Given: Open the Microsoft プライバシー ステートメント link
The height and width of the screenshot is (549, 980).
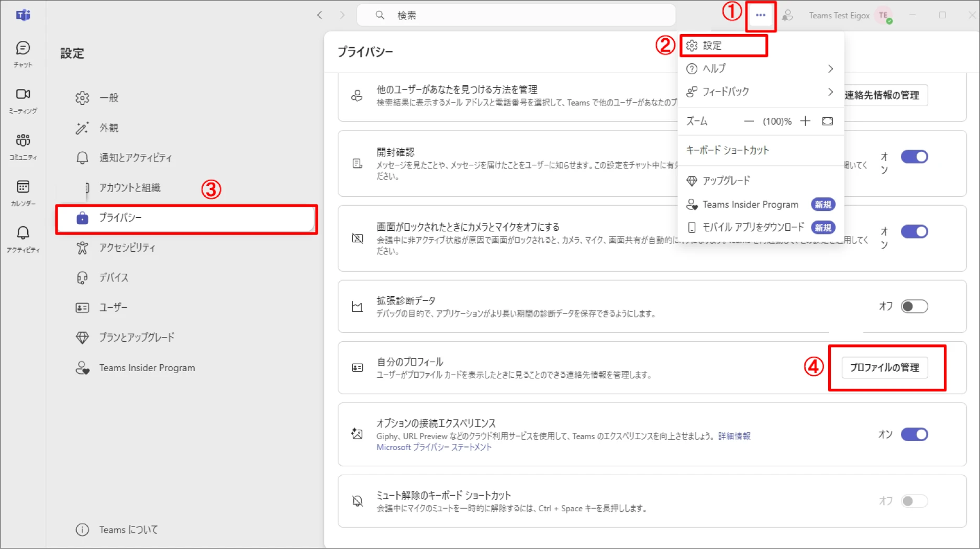Looking at the screenshot, I should (434, 447).
